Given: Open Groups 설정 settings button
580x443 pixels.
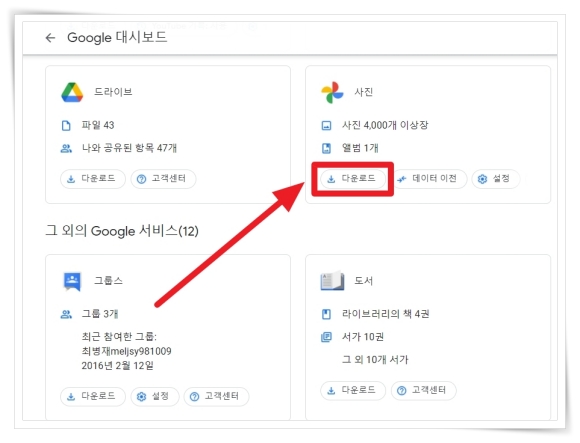Looking at the screenshot, I should click(x=155, y=397).
